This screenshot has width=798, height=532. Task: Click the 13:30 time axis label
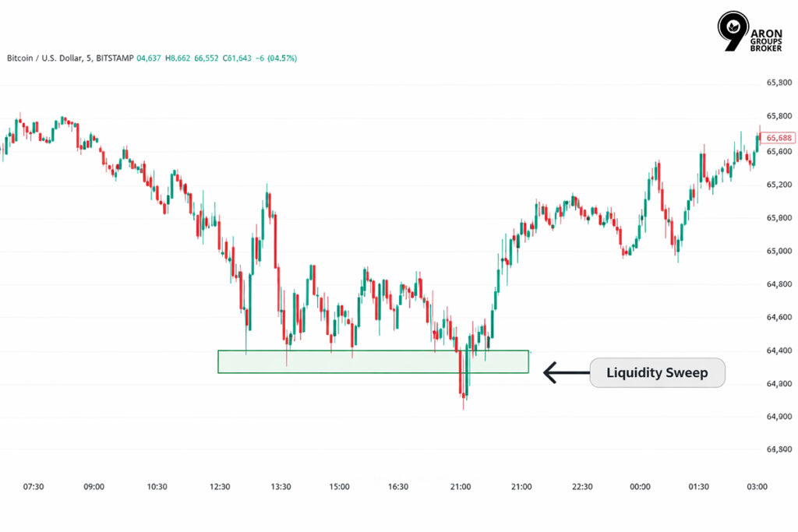(x=281, y=487)
